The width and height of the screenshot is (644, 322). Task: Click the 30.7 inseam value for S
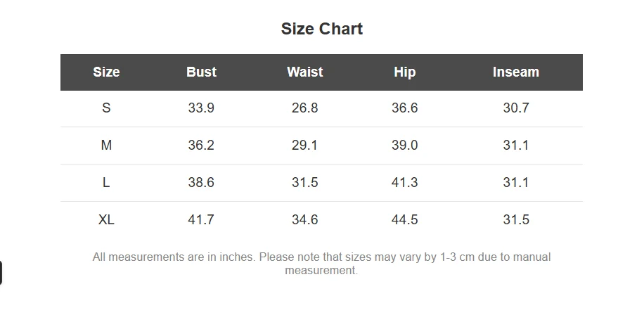(515, 108)
